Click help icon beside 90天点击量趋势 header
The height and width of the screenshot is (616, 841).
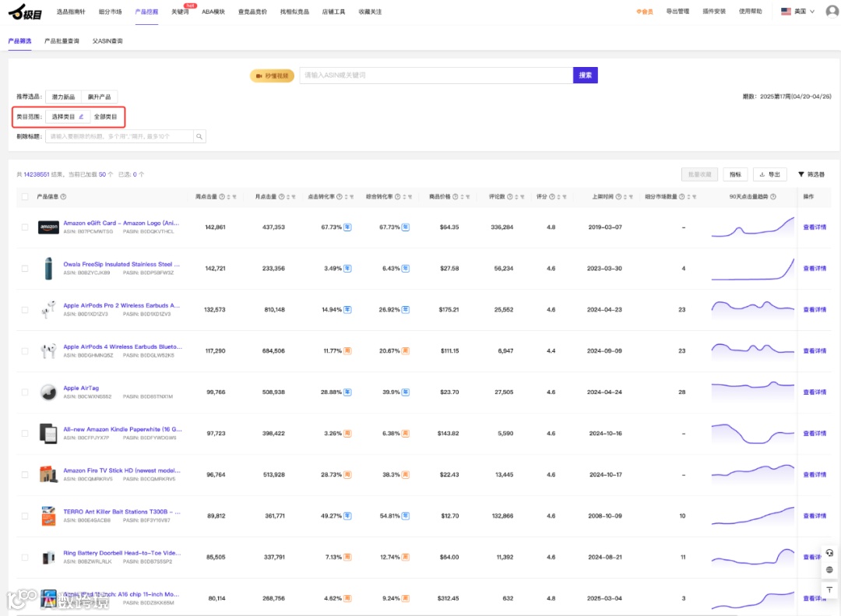[x=773, y=197]
